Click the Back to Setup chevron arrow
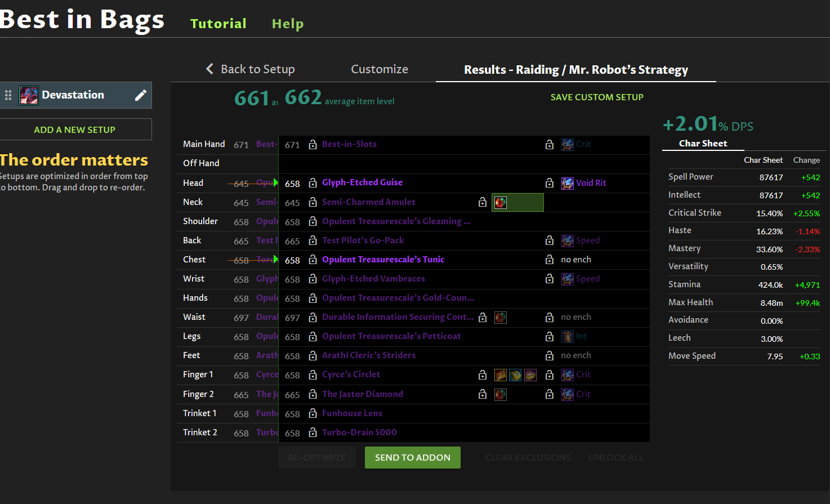 pyautogui.click(x=209, y=69)
